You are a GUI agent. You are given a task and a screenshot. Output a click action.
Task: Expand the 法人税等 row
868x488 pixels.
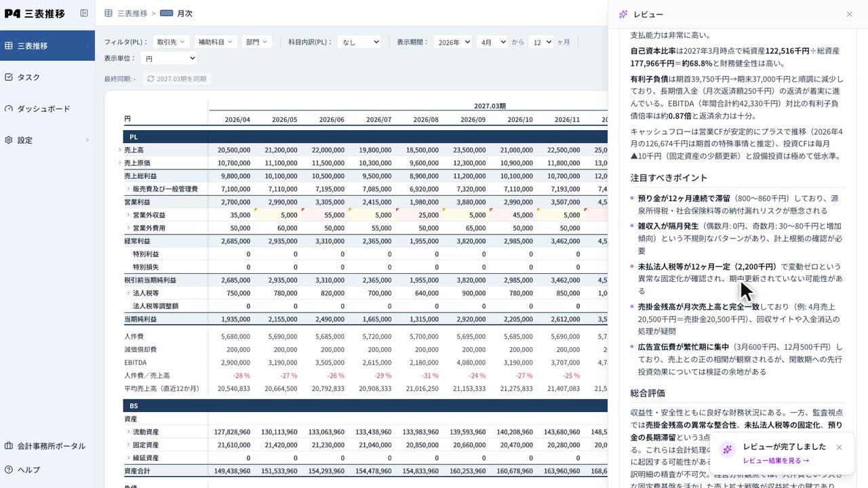[x=128, y=293]
